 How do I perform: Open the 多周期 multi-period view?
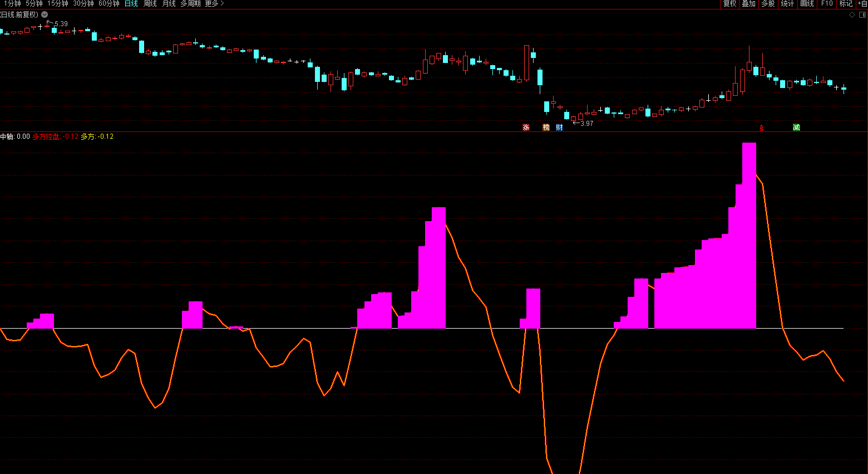190,4
